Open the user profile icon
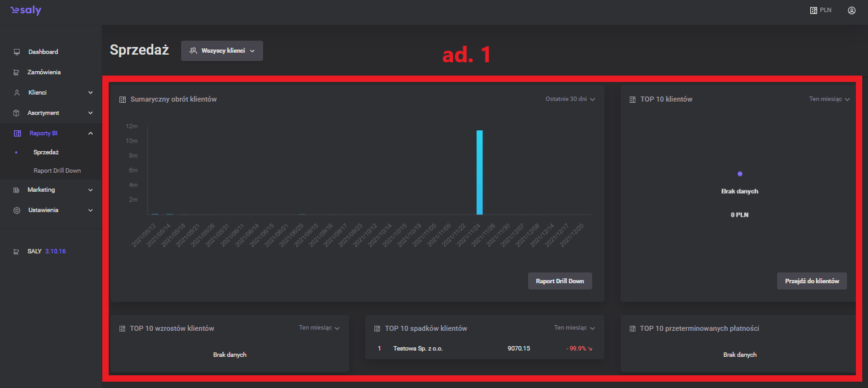 [x=851, y=10]
